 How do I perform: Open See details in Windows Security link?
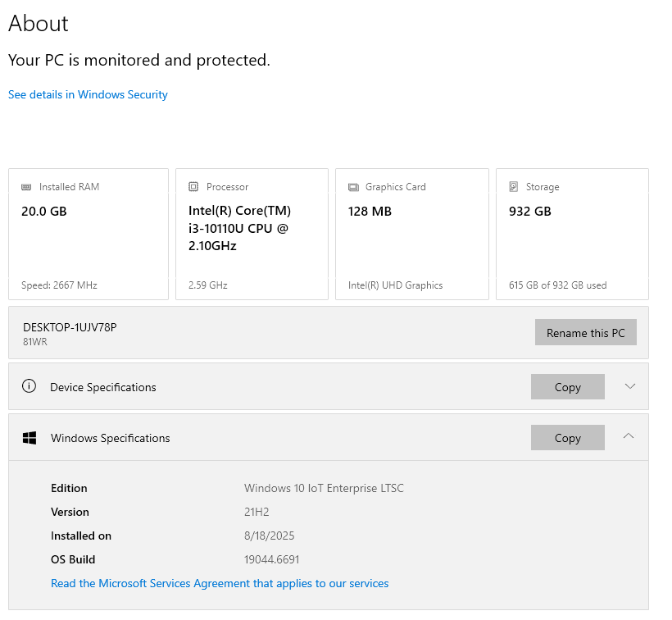pyautogui.click(x=88, y=94)
